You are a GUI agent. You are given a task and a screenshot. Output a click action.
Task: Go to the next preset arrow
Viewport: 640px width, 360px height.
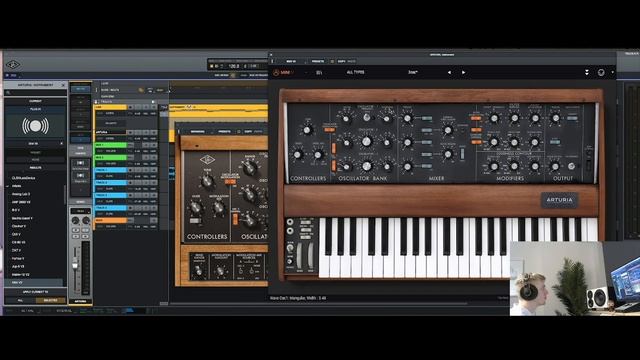463,73
